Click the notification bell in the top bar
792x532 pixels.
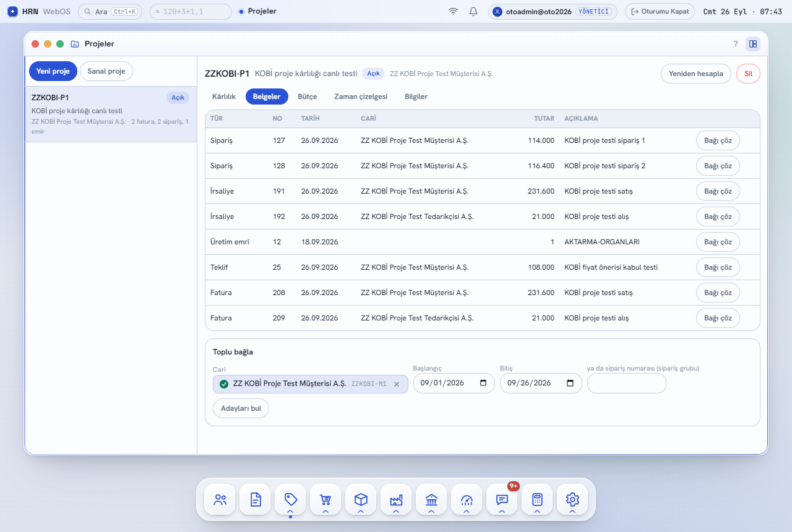pyautogui.click(x=473, y=11)
